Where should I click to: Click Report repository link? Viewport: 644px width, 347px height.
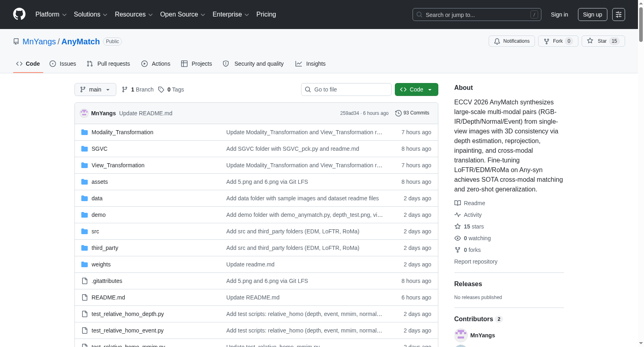[x=476, y=262]
